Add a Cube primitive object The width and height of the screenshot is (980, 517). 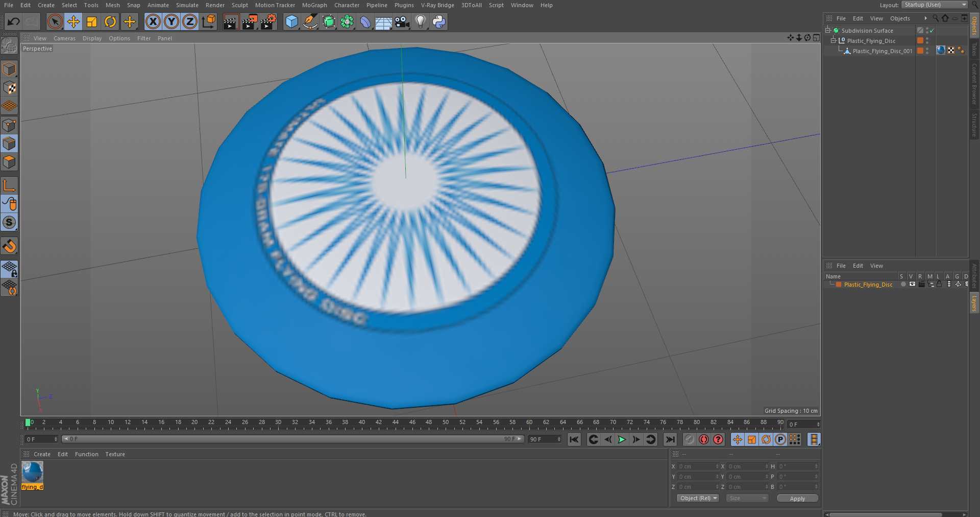click(x=291, y=21)
